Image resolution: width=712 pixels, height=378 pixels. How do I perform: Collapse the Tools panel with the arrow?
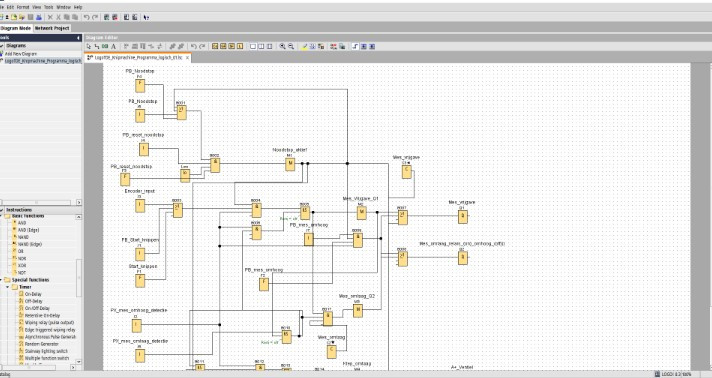pyautogui.click(x=78, y=38)
